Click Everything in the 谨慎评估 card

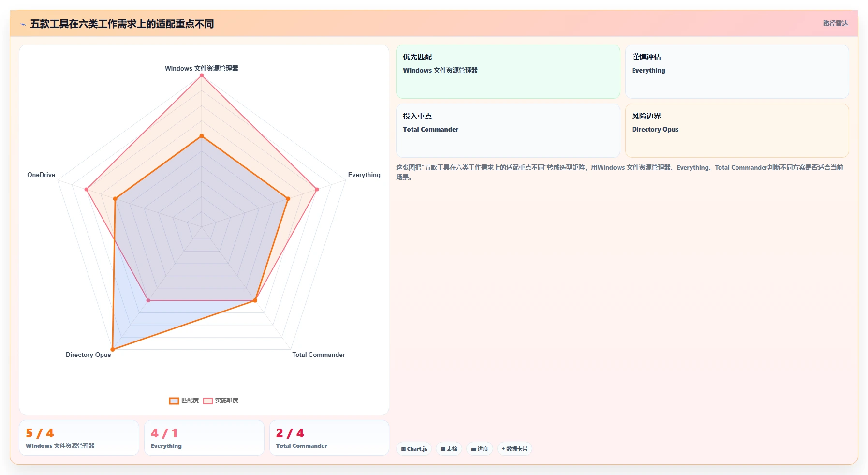(x=648, y=70)
